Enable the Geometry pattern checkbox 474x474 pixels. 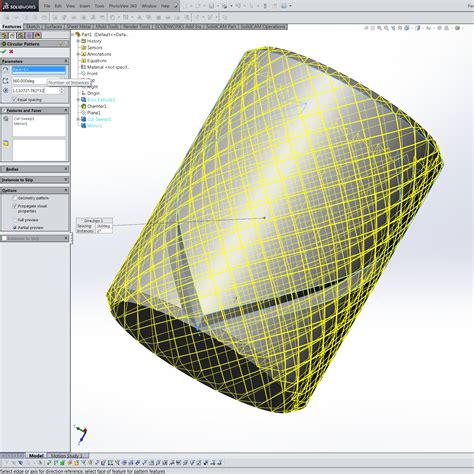[x=15, y=198]
